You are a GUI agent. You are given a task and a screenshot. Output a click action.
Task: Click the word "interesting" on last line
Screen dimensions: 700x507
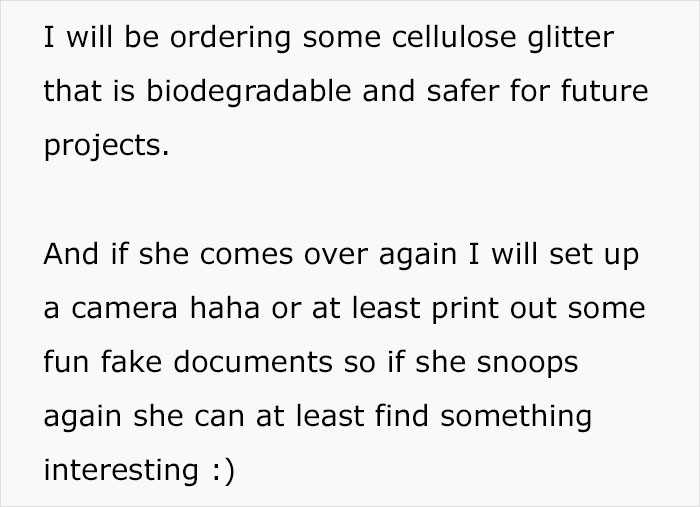121,472
